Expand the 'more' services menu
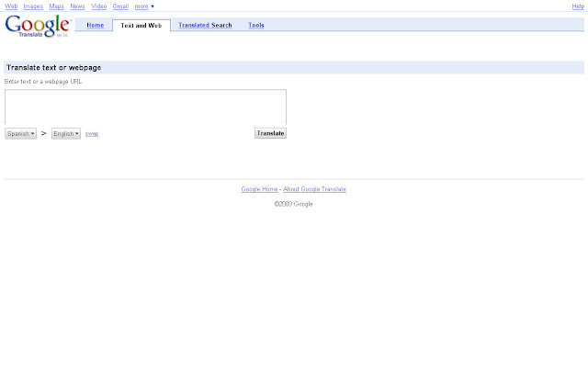The height and width of the screenshot is (371, 588). point(144,6)
